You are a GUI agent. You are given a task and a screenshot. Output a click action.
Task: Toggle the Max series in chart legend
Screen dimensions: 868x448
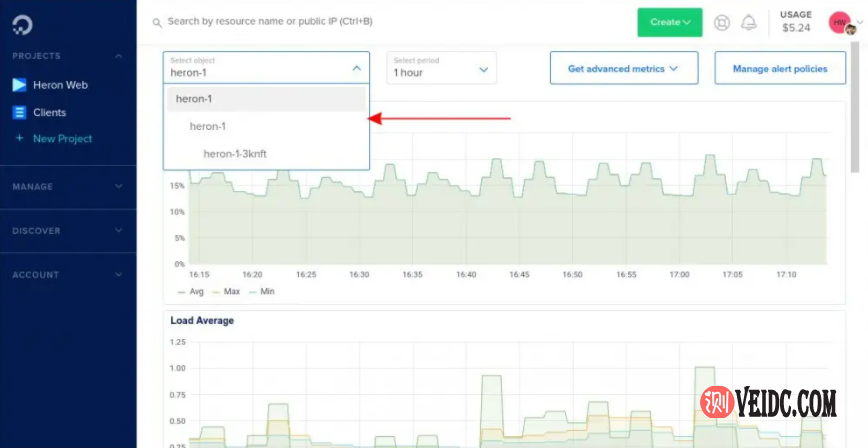227,292
